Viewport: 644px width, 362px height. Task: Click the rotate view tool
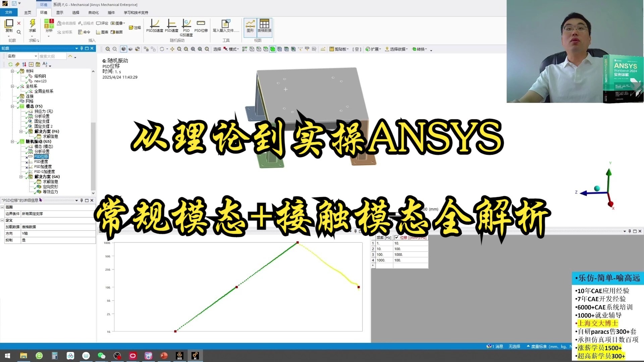(162, 49)
